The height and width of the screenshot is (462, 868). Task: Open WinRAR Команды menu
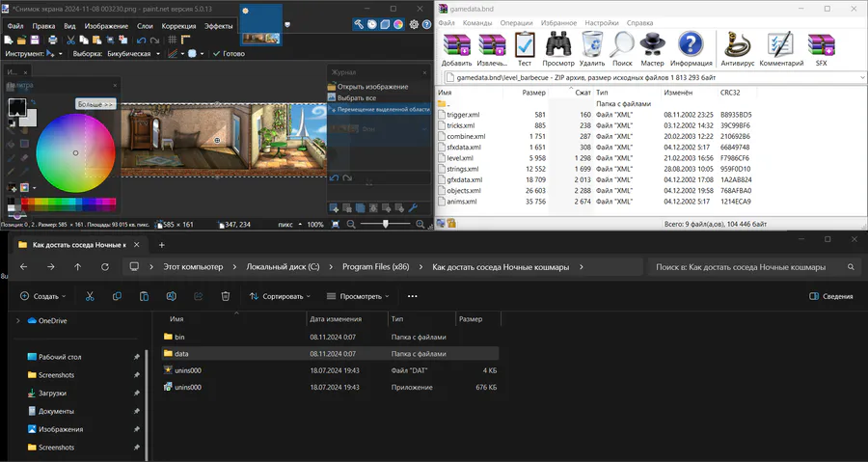[477, 23]
